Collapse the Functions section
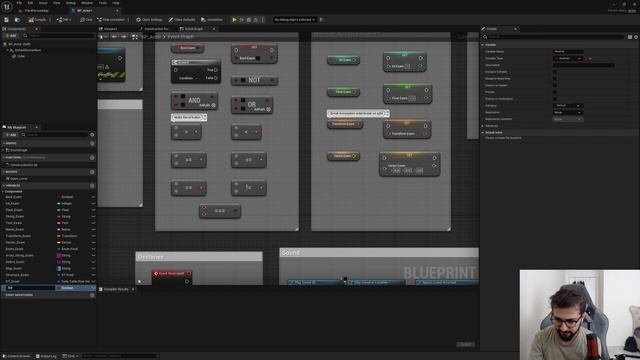Viewport: 640px width, 360px height. 4,158
